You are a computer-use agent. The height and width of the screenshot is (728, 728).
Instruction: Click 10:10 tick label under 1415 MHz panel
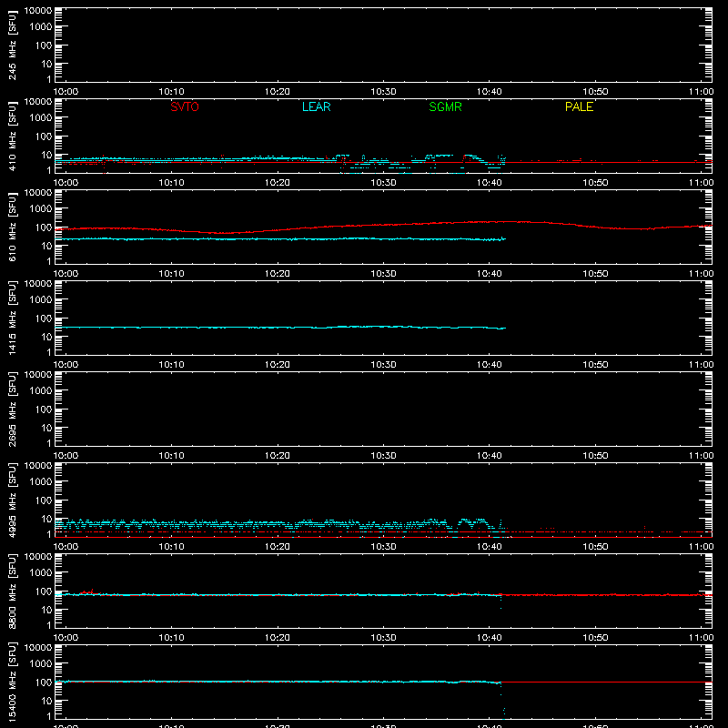(x=172, y=365)
